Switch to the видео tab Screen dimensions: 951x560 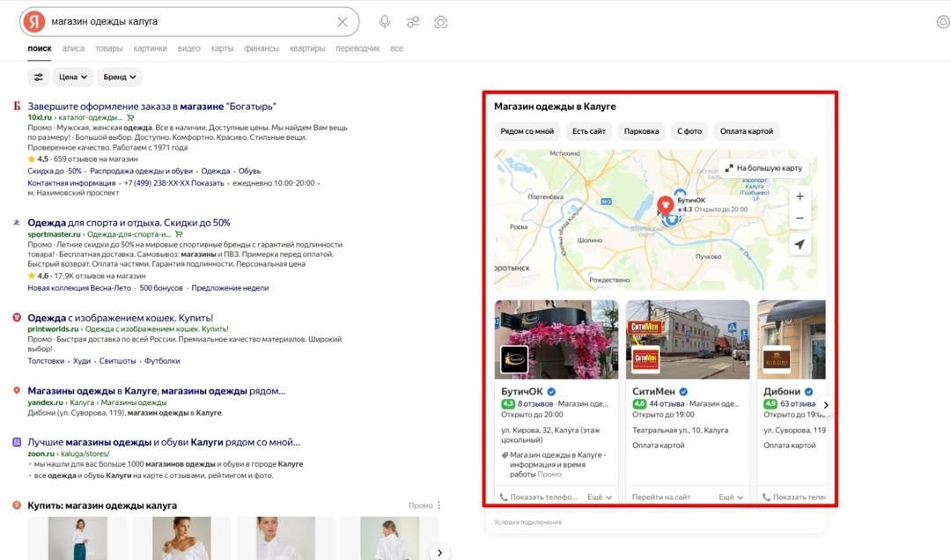pos(188,48)
